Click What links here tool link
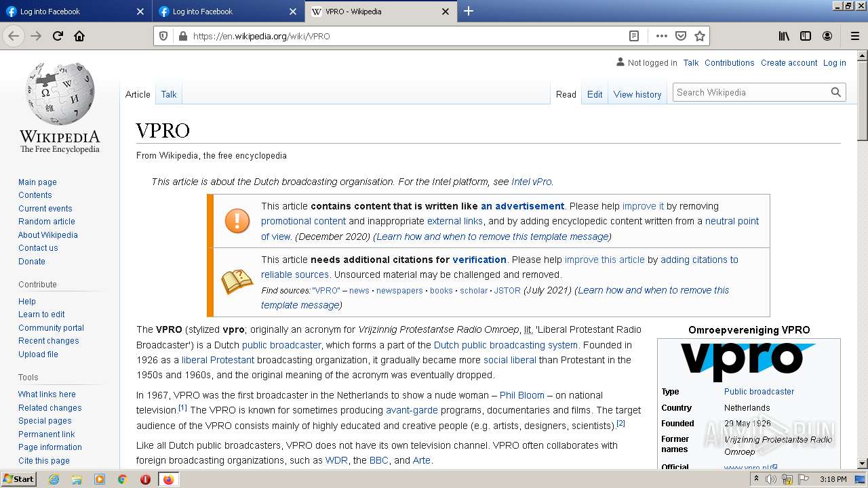The width and height of the screenshot is (868, 488). pyautogui.click(x=47, y=394)
